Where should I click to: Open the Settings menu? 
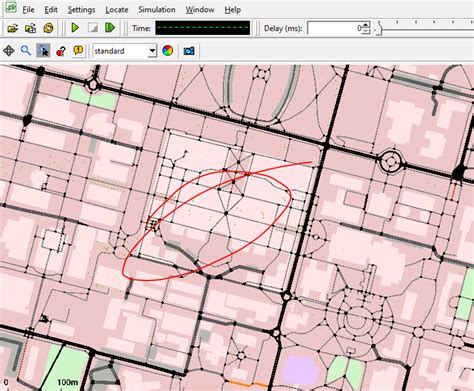coord(81,10)
